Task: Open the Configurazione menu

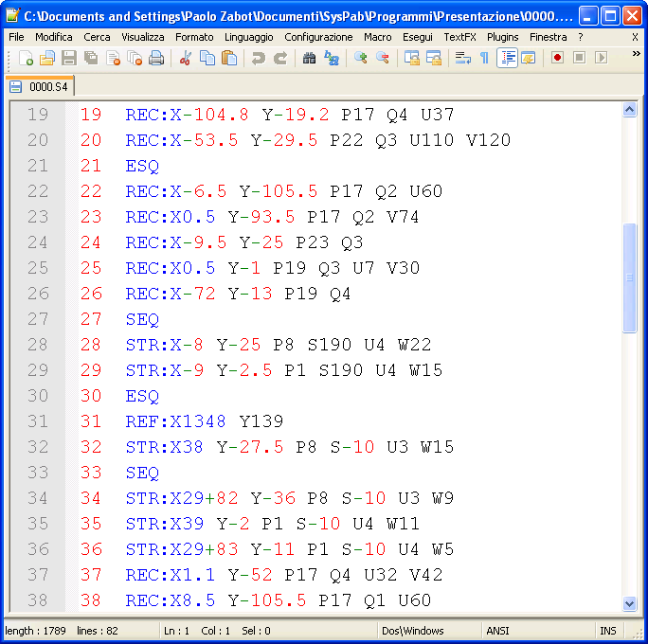Action: coord(318,37)
